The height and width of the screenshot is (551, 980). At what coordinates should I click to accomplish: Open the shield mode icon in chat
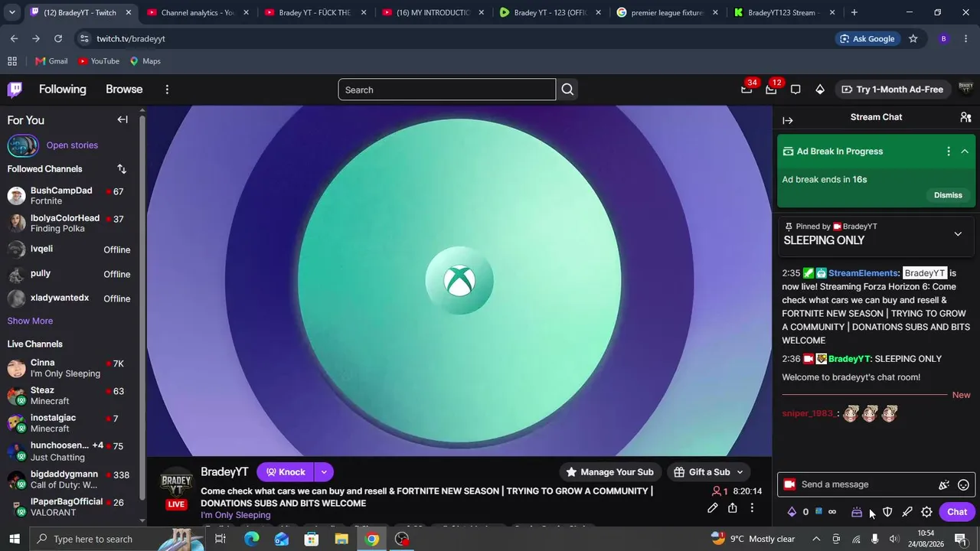[x=887, y=512]
